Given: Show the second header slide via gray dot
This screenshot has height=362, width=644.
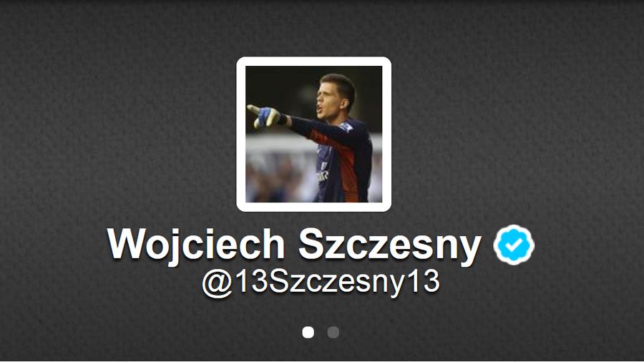Looking at the screenshot, I should click(333, 332).
